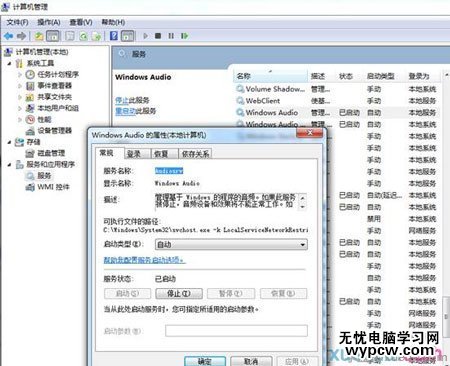450x366 pixels.
Task: Select the Windows Audio service row
Action: point(337,113)
